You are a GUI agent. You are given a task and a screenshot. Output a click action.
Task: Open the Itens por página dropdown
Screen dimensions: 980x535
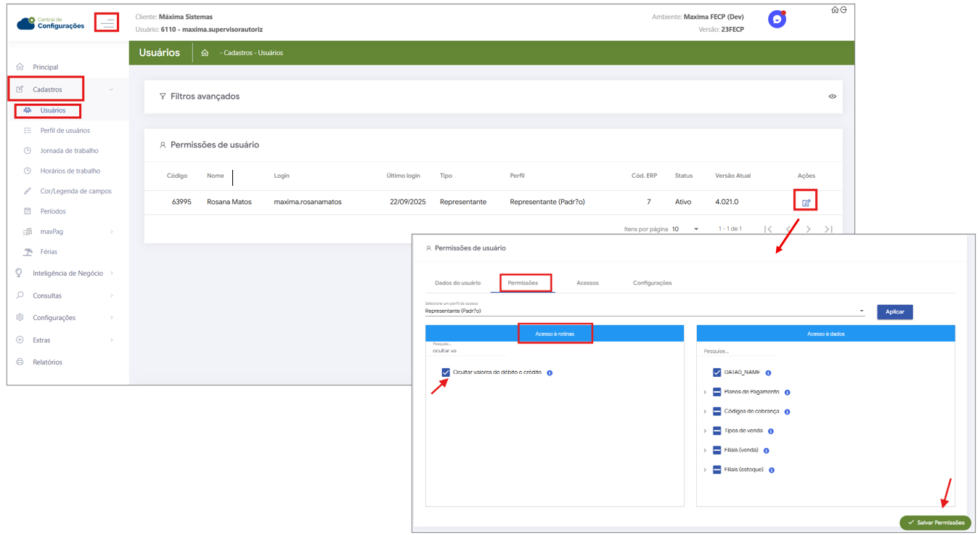(685, 229)
